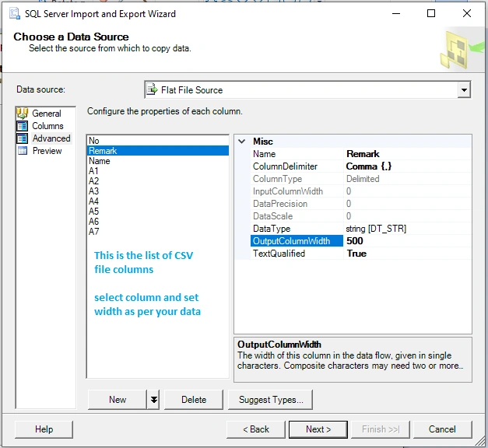Minimize the wizard window

396,14
